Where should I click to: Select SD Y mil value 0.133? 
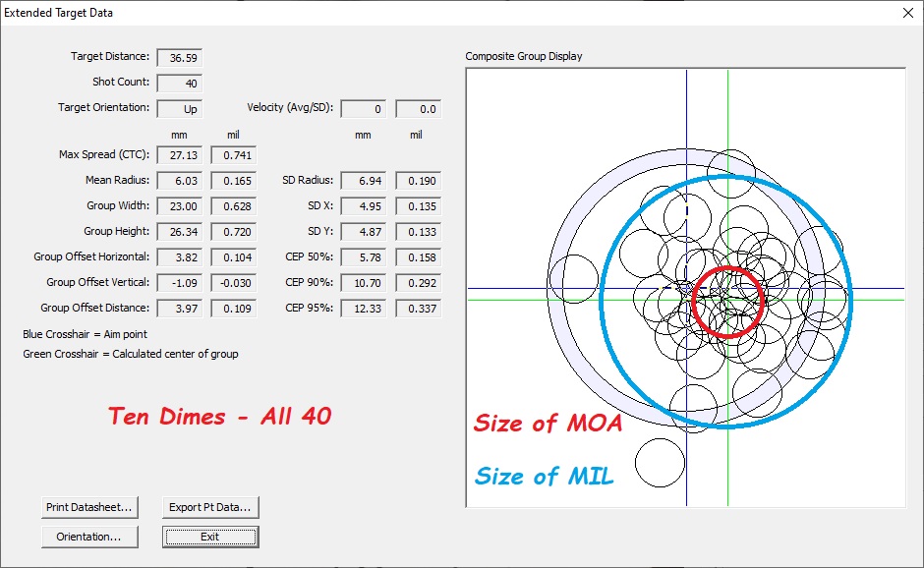[419, 232]
